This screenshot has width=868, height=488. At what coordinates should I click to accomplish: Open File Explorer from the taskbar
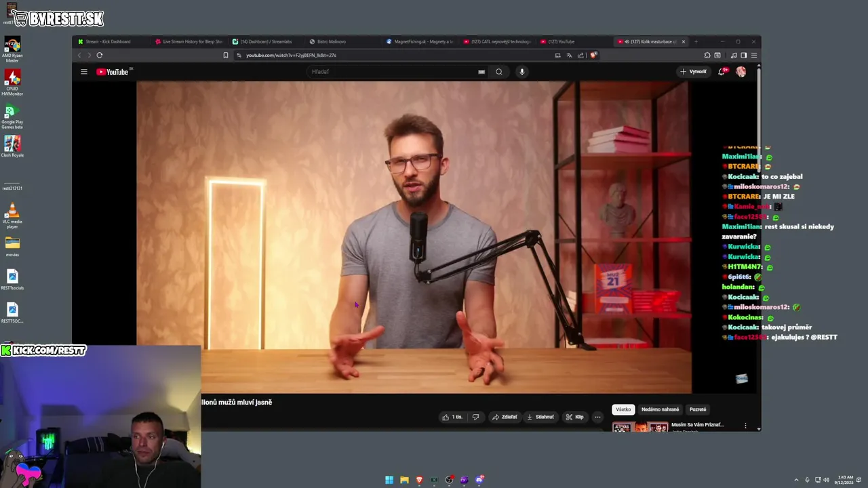point(404,480)
